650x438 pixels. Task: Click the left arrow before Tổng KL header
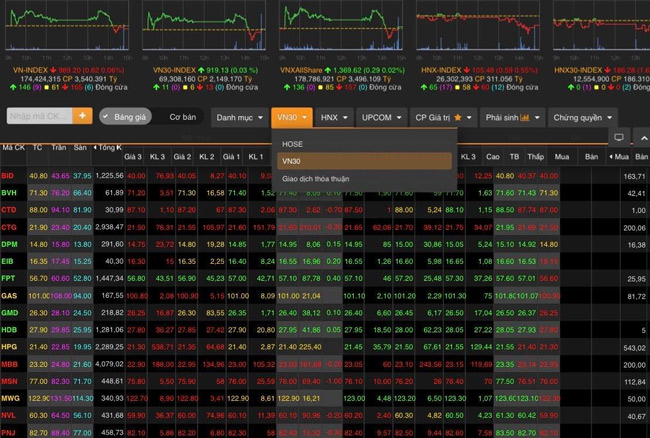coord(95,148)
